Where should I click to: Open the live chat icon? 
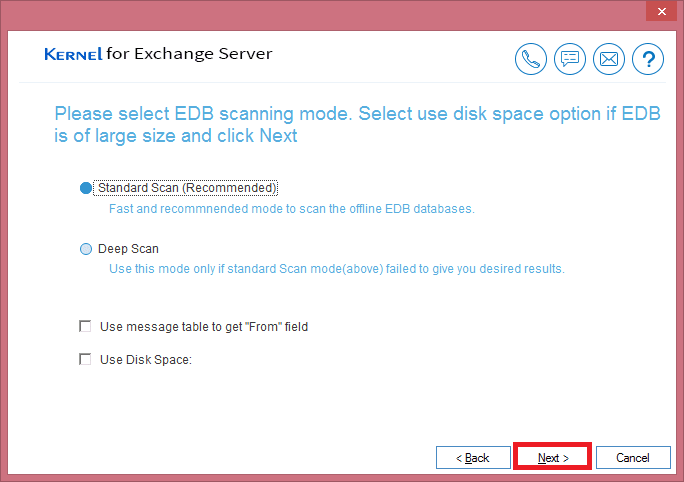(x=570, y=59)
